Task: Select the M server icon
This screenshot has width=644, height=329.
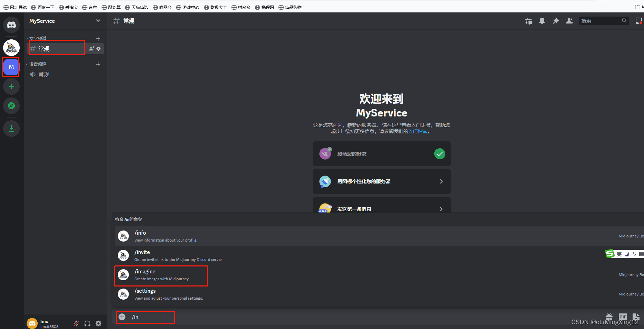Action: 11,67
